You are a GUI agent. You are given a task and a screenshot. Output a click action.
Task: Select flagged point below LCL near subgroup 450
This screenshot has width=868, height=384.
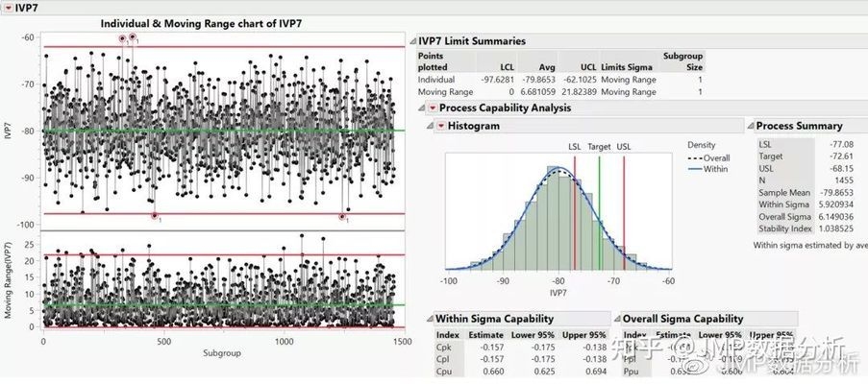154,216
